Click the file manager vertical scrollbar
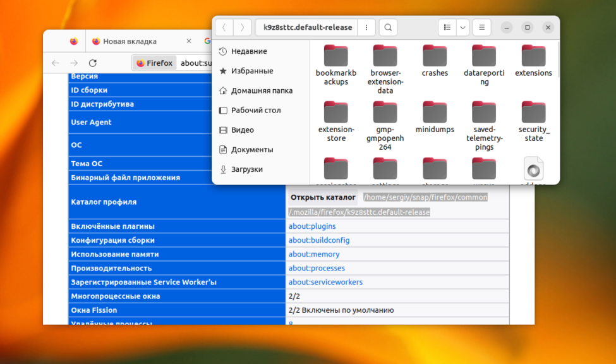This screenshot has width=616, height=364. tap(558, 59)
